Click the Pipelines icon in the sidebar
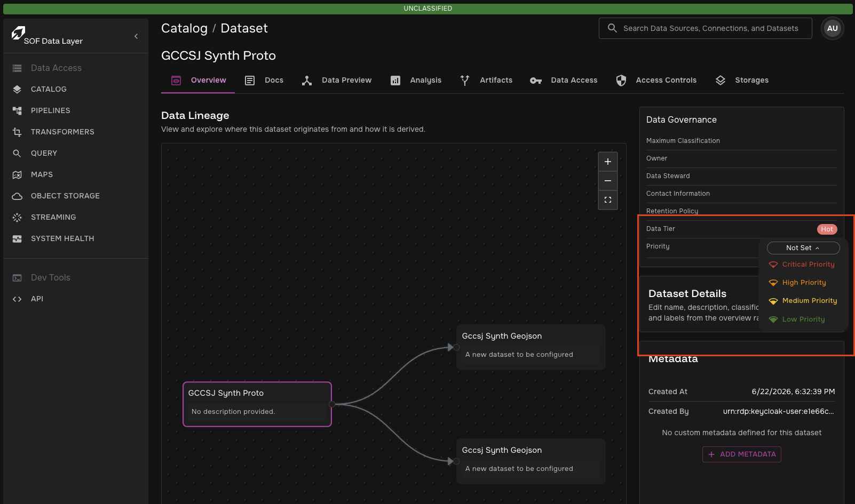Viewport: 855px width, 504px height. pyautogui.click(x=17, y=111)
